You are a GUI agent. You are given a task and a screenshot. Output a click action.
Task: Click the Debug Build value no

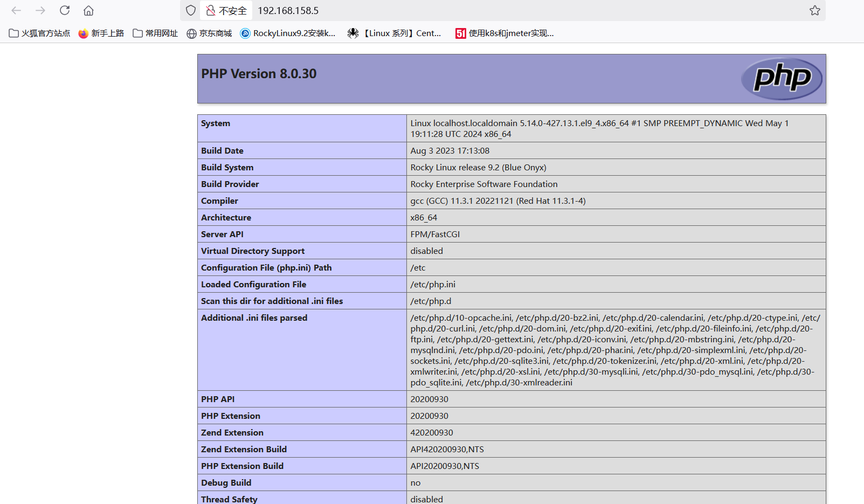coord(416,483)
